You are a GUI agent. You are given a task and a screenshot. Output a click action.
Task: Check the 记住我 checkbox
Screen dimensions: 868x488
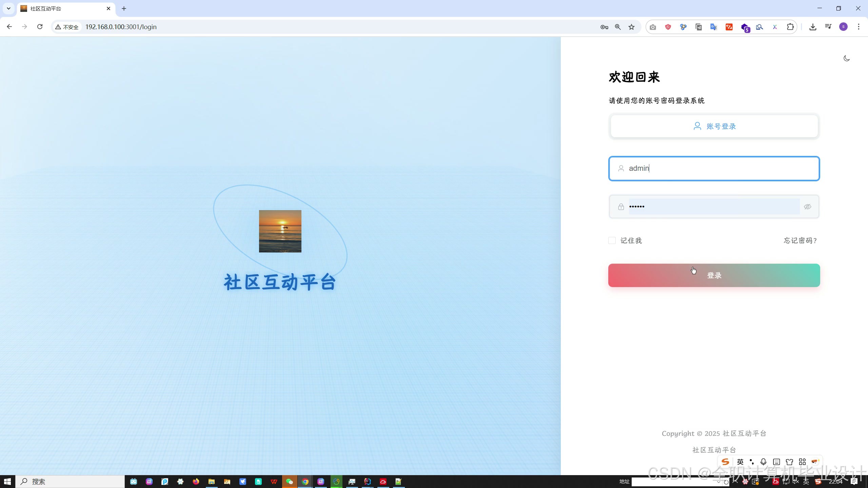612,241
